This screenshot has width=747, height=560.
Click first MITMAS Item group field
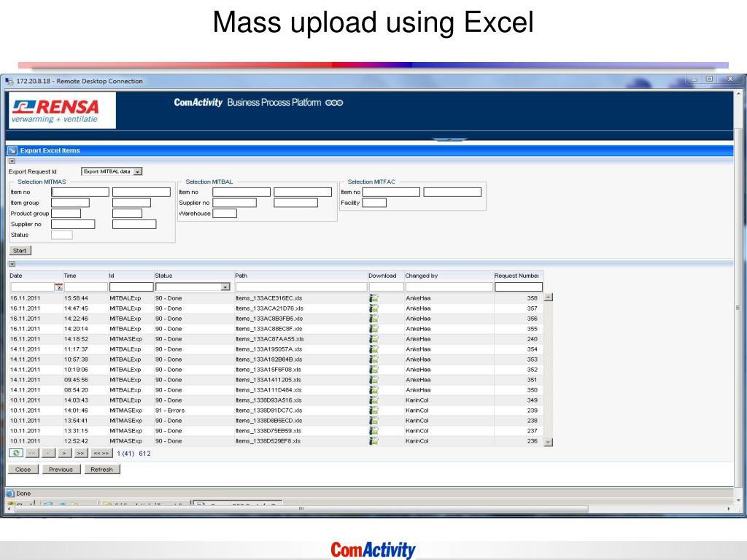click(x=71, y=203)
